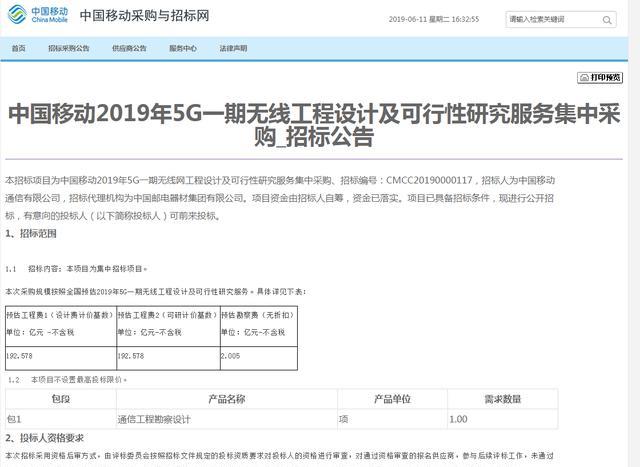Image resolution: width=640 pixels, height=467 pixels.
Task: Click the announcement headline 中国移动2019年5G一期无线工程设计
Action: tap(314, 125)
